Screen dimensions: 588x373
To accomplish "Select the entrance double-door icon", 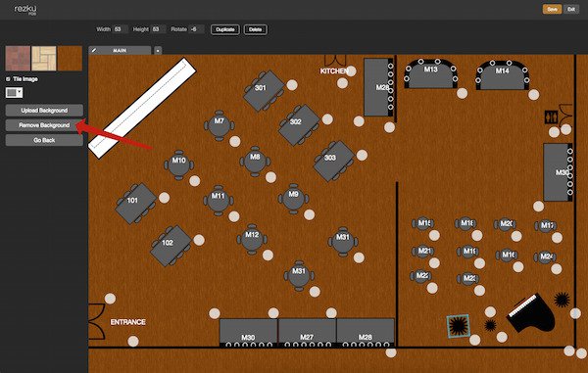I will pos(96,321).
